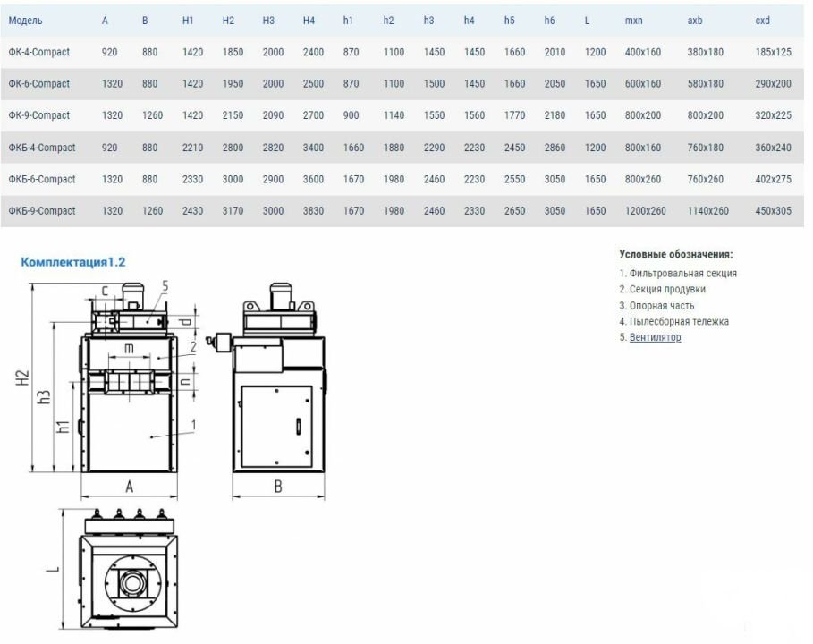This screenshot has height=644, width=813.
Task: Select the ФК-4-Compact model row
Action: point(402,52)
